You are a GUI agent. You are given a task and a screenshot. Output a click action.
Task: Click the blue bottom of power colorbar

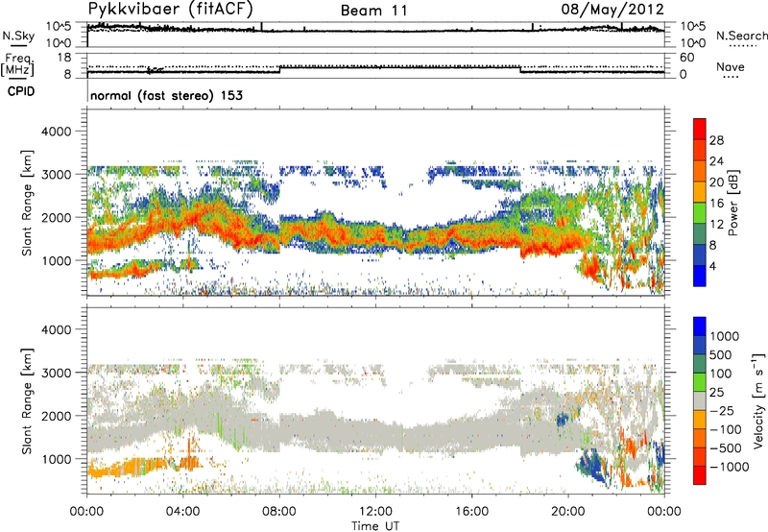(700, 277)
